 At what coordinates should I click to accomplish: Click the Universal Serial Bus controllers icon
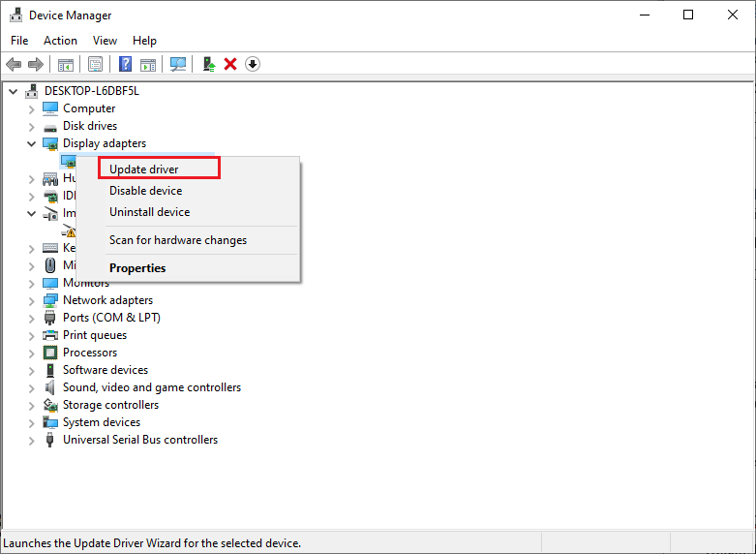[49, 440]
